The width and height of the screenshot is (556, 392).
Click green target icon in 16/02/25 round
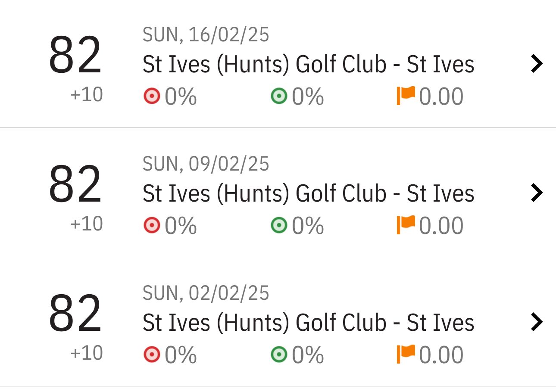[x=279, y=96]
